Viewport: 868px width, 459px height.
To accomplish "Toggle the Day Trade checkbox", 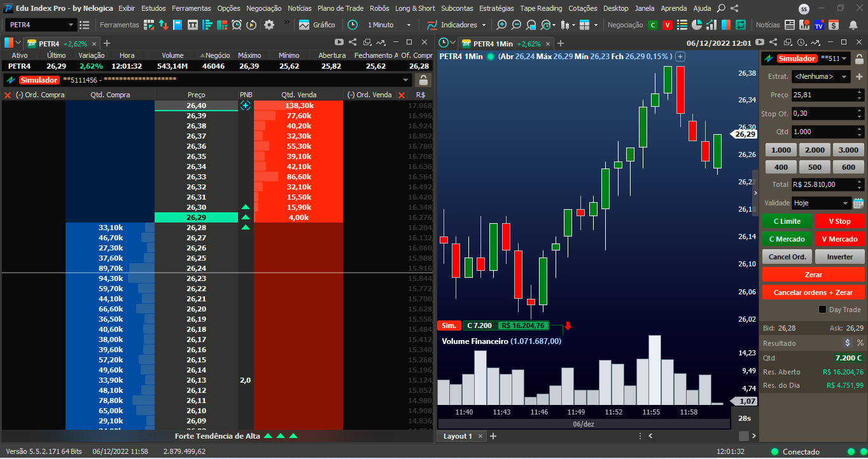I will click(822, 310).
